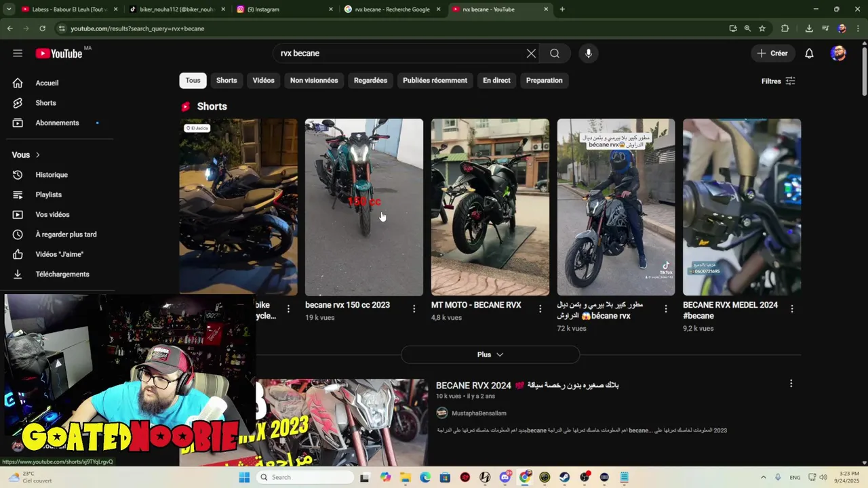
Task: Open the media control playlist icon
Action: [x=825, y=28]
